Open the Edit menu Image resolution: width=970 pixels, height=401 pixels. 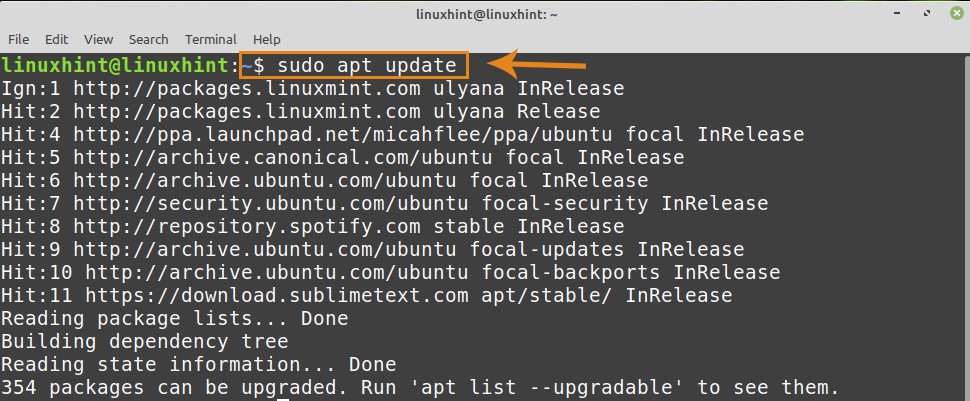click(x=57, y=39)
